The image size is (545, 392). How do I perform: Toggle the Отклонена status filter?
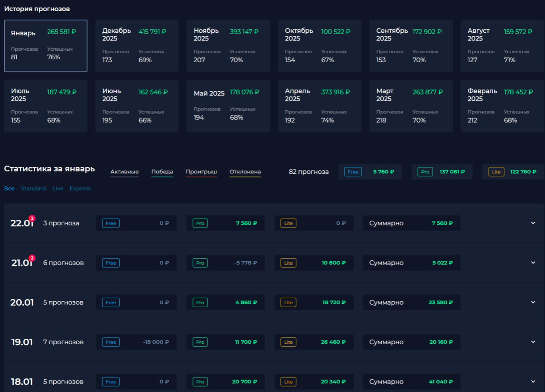245,172
